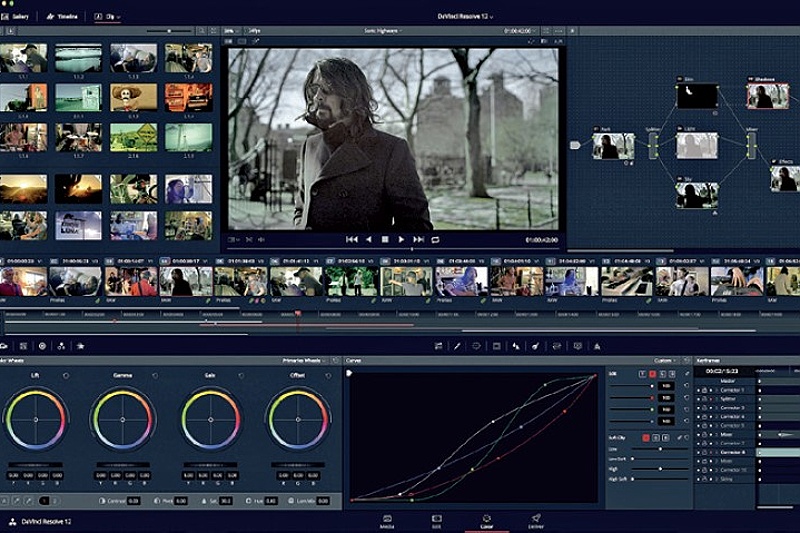Open the qualifier eyedropper palette icon

(x=535, y=346)
